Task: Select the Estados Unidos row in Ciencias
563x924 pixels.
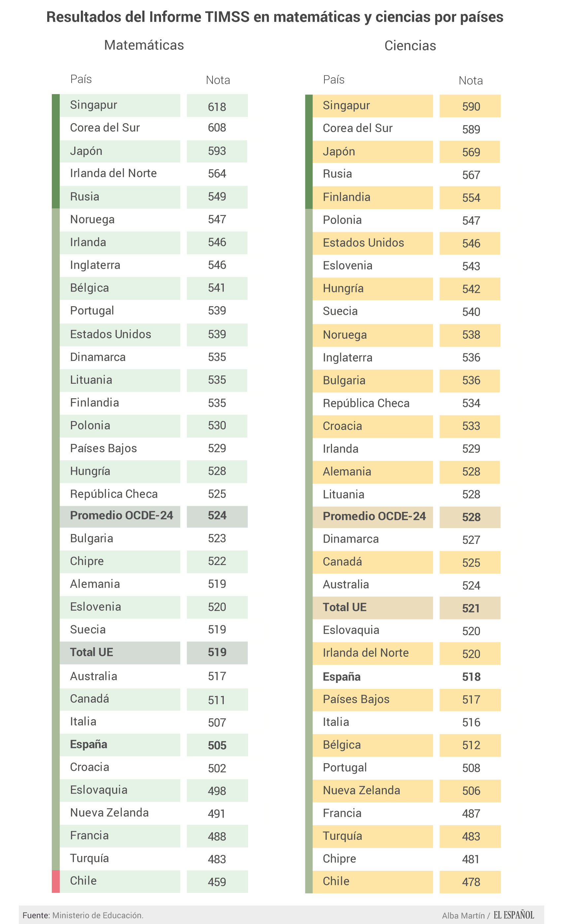Action: (x=363, y=243)
